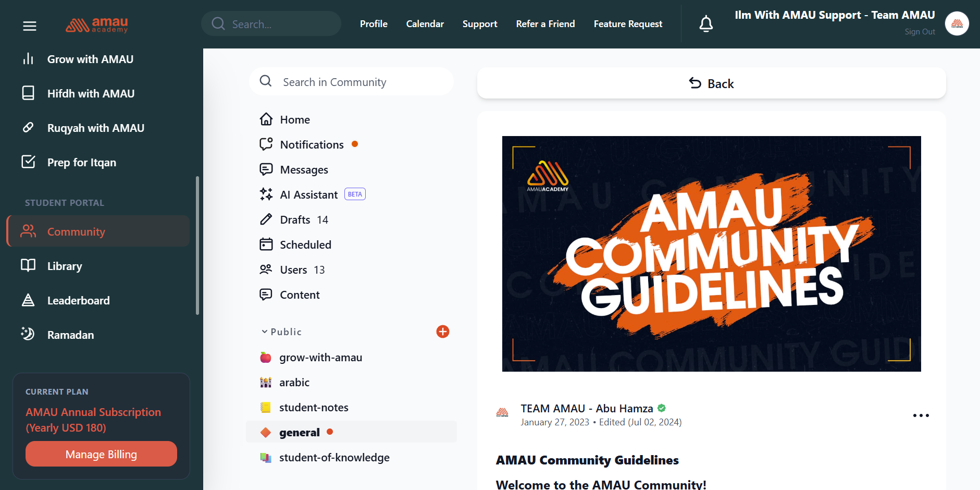980x490 pixels.
Task: Click the user avatar in top right
Action: (957, 23)
